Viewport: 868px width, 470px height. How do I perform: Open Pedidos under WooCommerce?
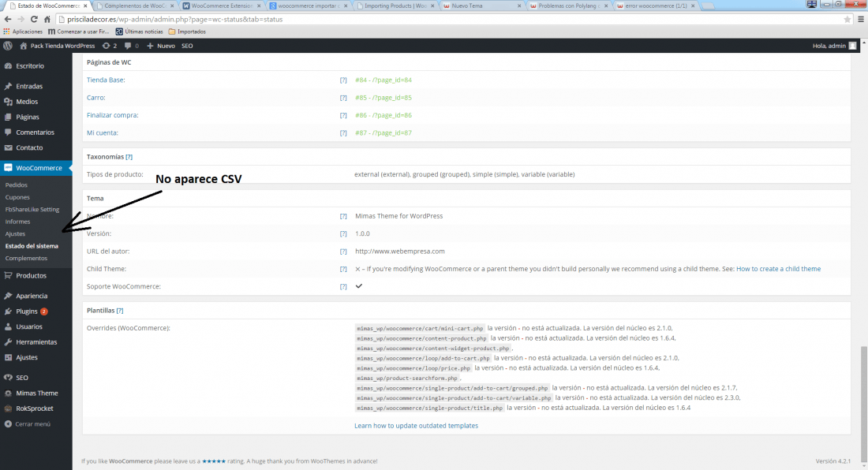[x=17, y=185]
